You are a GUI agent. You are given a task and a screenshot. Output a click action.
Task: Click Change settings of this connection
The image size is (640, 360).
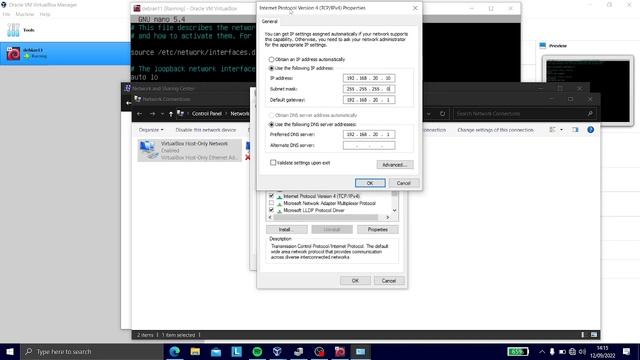pos(495,130)
